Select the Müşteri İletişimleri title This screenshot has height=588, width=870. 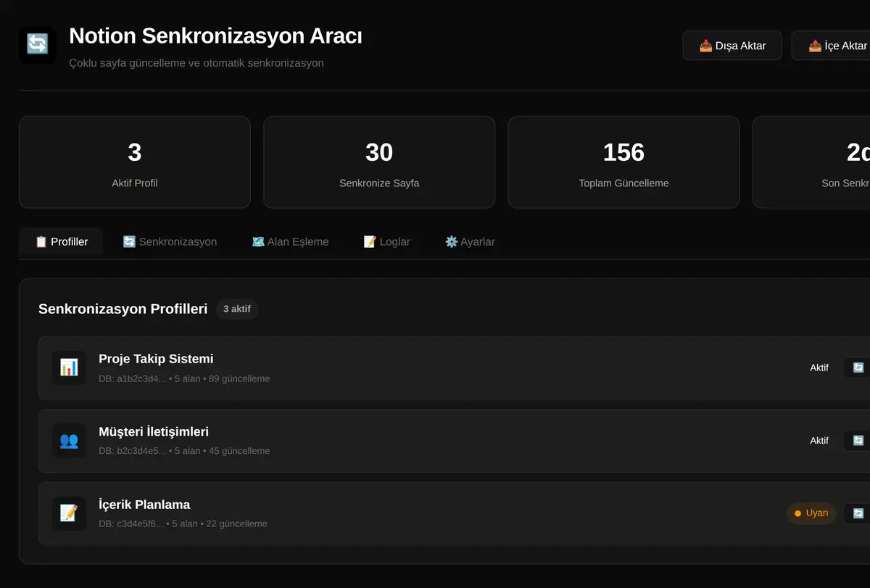[154, 431]
